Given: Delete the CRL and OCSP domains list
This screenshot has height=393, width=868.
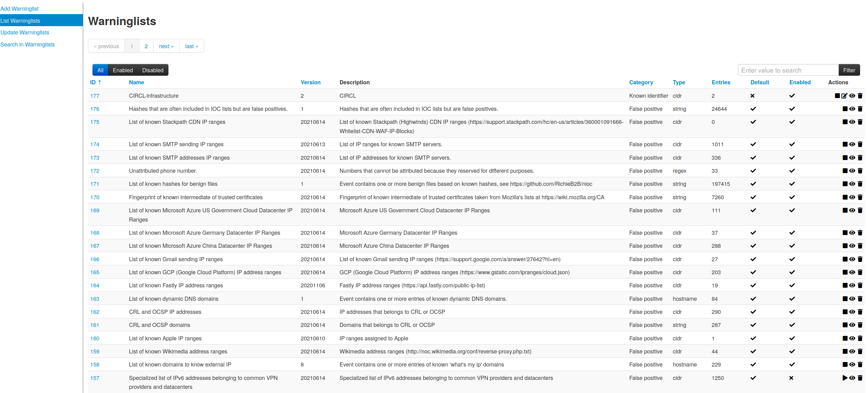Looking at the screenshot, I should point(860,325).
